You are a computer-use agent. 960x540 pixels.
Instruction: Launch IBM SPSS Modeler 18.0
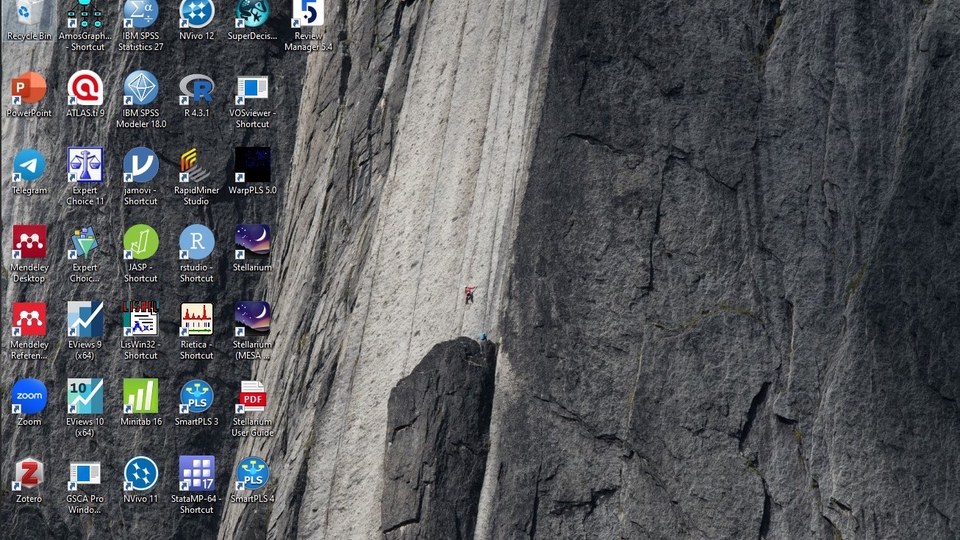[x=141, y=100]
